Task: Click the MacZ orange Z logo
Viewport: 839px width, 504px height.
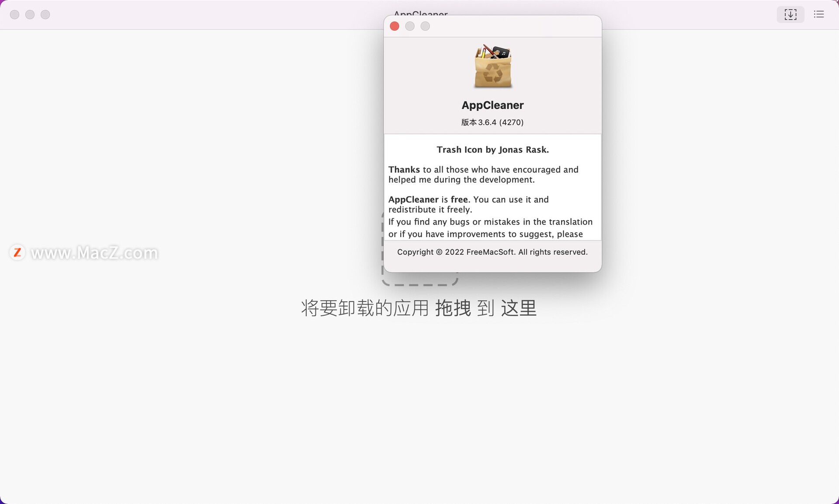Action: 17,252
